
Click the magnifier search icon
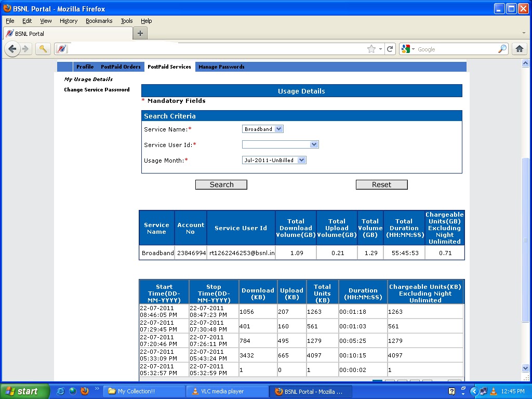click(x=502, y=49)
